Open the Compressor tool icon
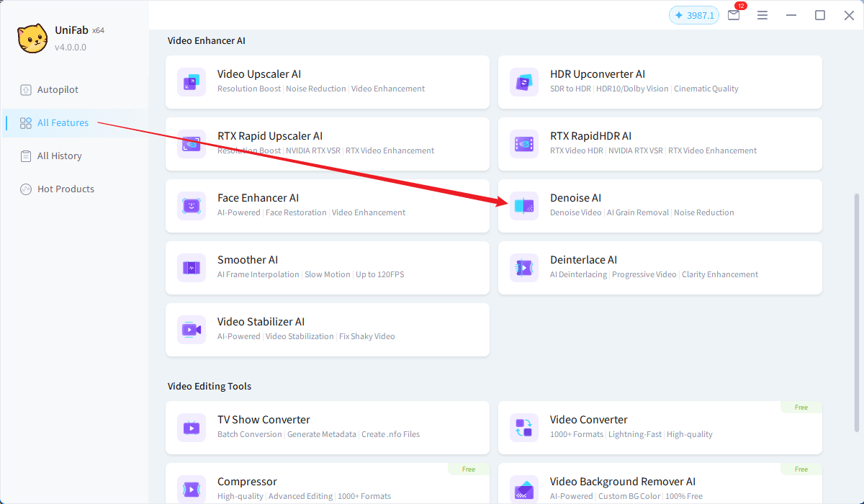Screen dimensions: 864x504 click(x=191, y=489)
